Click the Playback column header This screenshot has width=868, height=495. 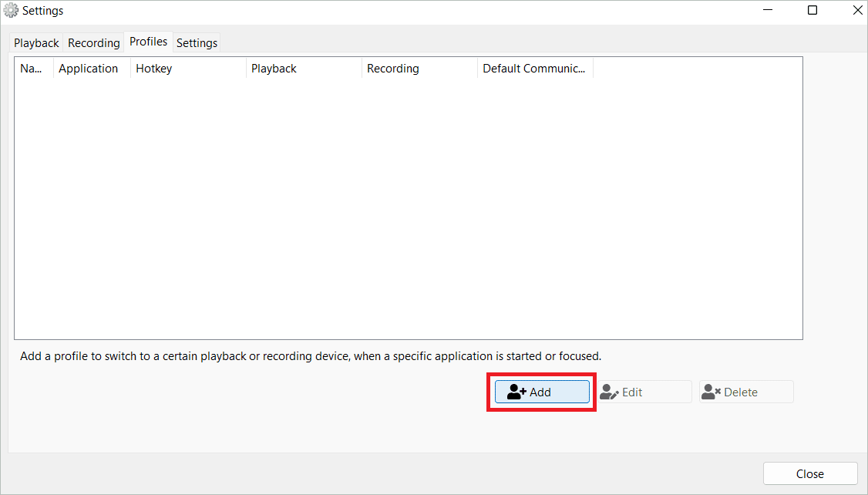point(274,68)
